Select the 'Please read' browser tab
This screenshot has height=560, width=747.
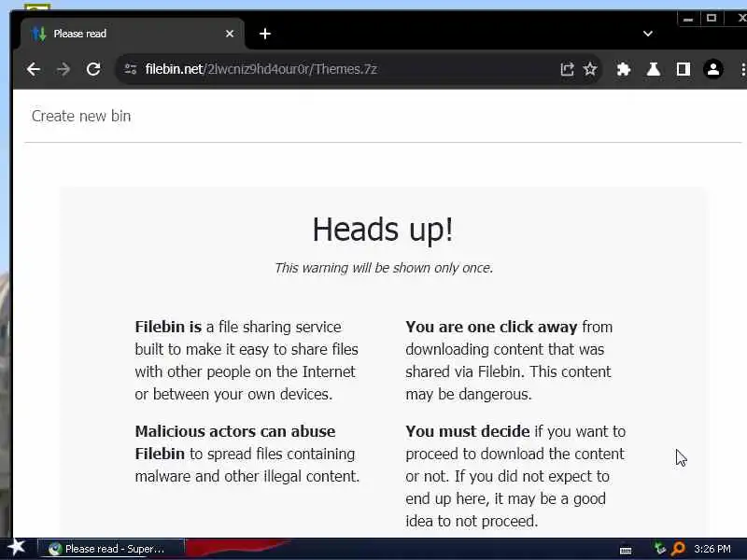(133, 34)
